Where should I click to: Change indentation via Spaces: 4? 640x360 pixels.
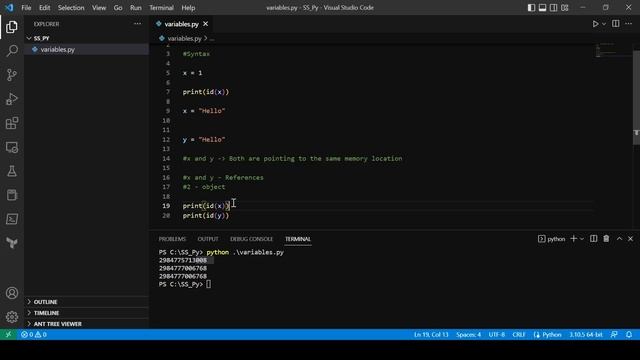click(x=469, y=335)
